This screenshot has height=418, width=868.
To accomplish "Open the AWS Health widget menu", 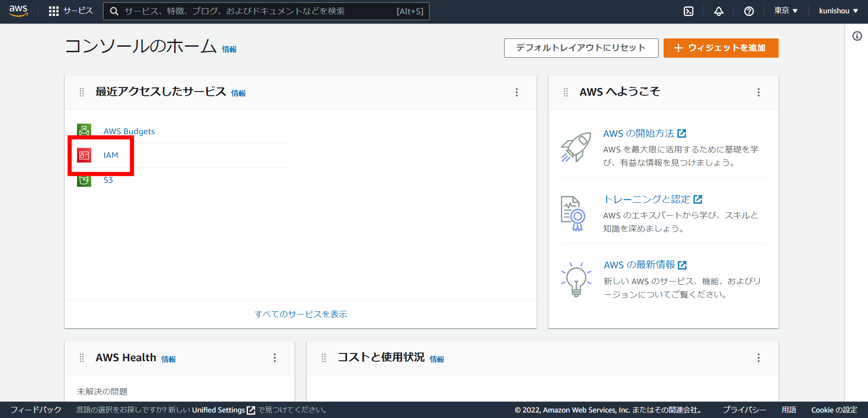I will click(275, 358).
